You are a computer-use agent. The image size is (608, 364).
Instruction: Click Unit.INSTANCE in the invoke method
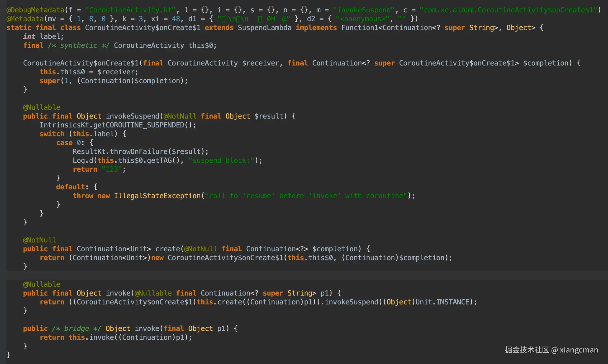click(x=442, y=302)
